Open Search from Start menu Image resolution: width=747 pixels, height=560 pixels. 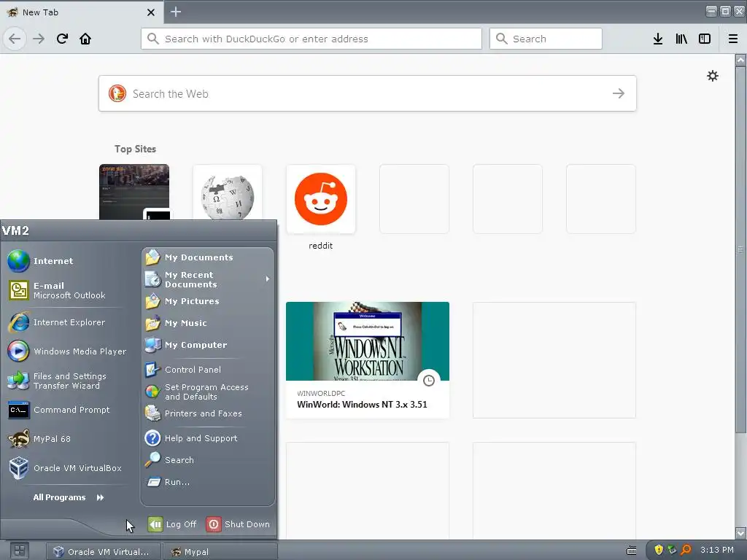208,460
